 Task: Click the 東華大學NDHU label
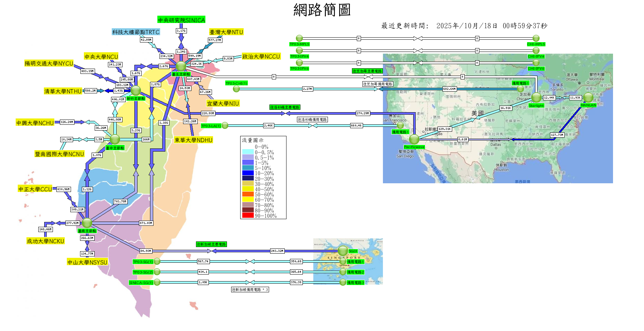(x=194, y=140)
